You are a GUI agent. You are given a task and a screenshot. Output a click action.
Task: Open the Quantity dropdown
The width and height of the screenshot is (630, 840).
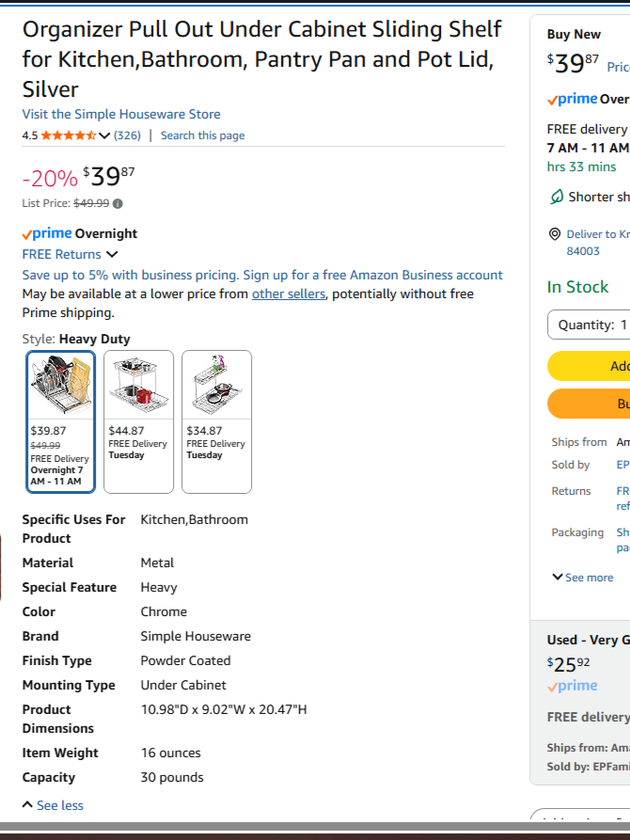point(589,325)
